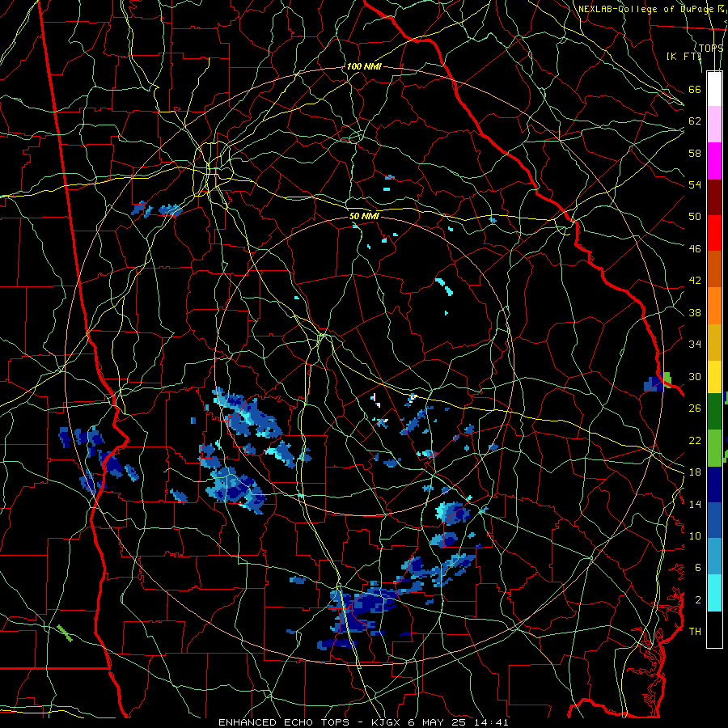
Task: Click the light pink legend swatch
Action: pyautogui.click(x=714, y=125)
